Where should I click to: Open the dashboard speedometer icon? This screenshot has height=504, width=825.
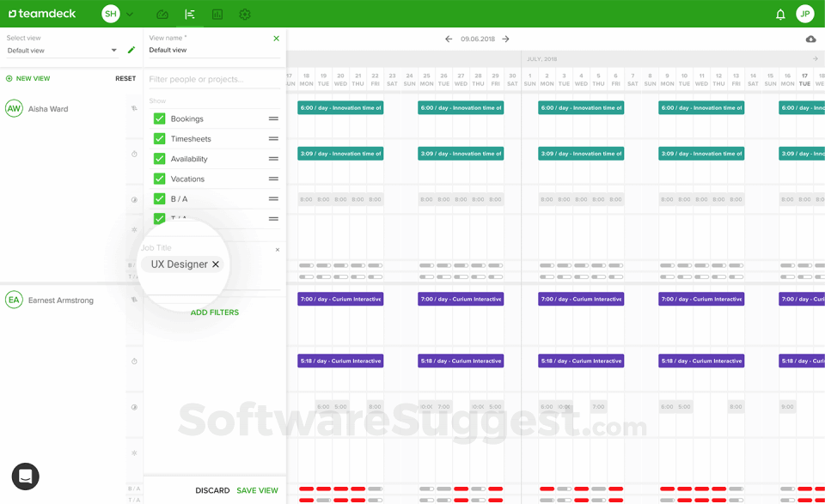click(x=162, y=15)
